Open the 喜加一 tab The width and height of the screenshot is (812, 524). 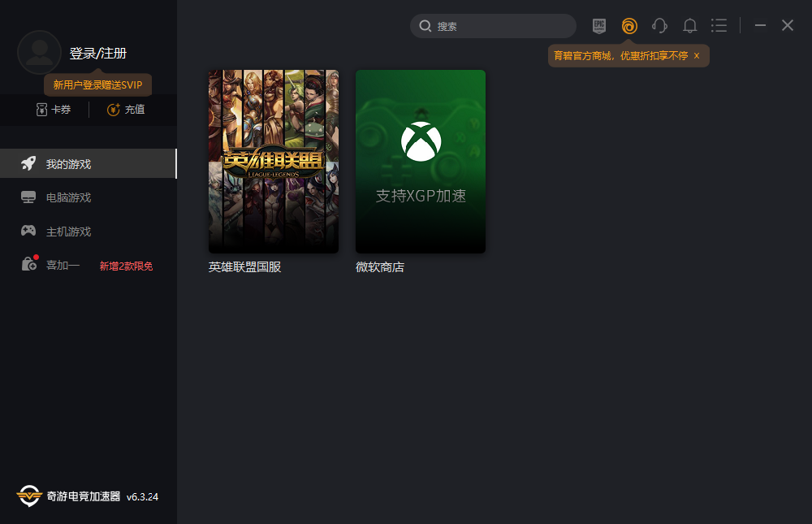(x=89, y=266)
